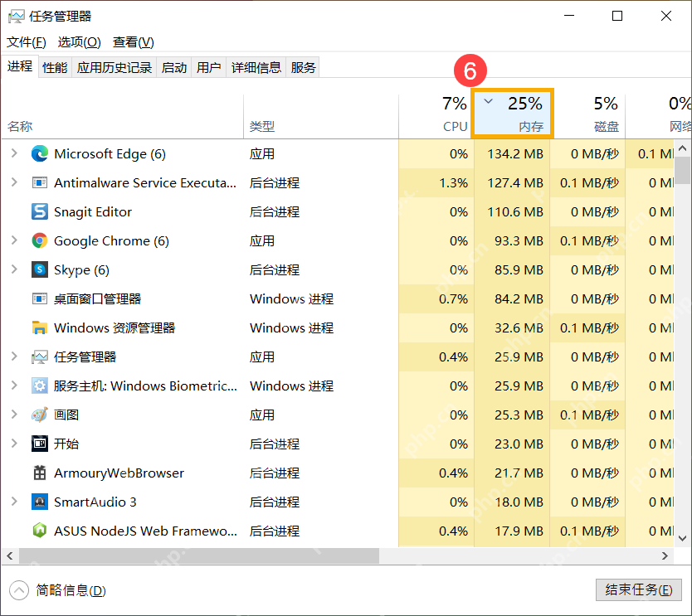The width and height of the screenshot is (692, 616).
Task: Click the horizontal scrollbar right arrow
Action: click(x=665, y=556)
